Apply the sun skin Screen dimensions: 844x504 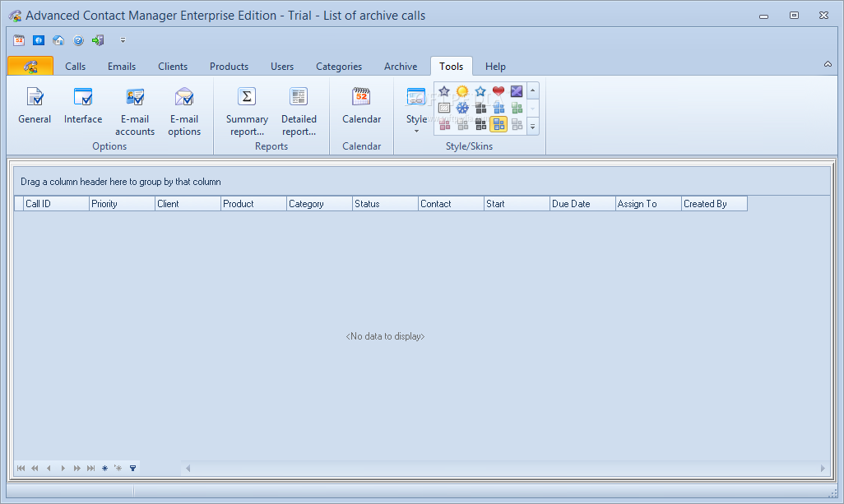[x=462, y=91]
